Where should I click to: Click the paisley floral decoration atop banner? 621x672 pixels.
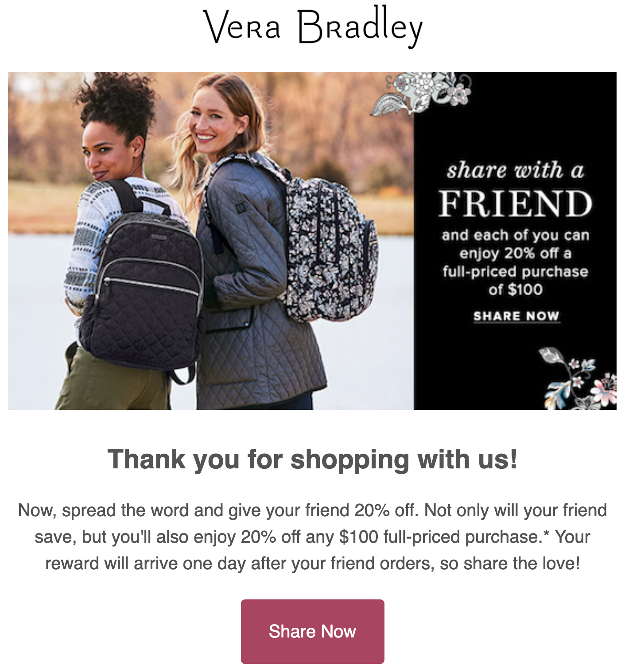(421, 93)
